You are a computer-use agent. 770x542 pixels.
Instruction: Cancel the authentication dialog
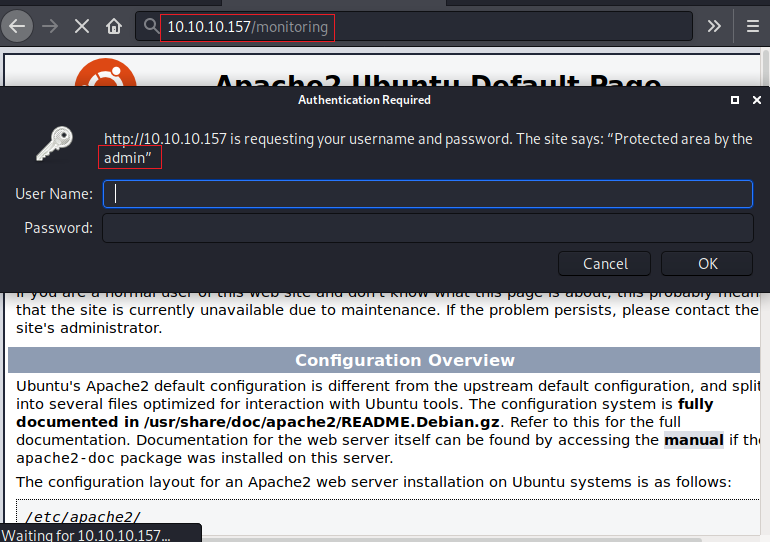[x=605, y=264]
